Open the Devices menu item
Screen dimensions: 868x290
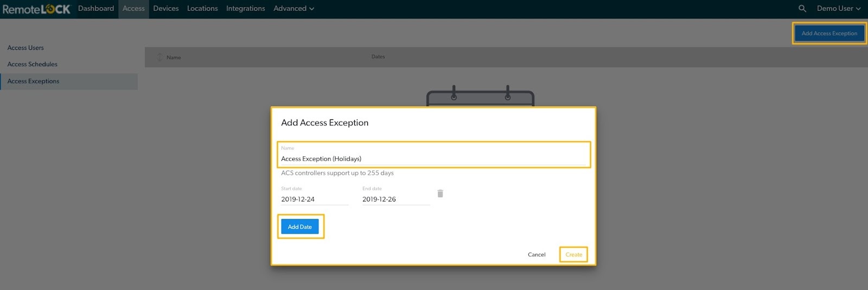(165, 9)
